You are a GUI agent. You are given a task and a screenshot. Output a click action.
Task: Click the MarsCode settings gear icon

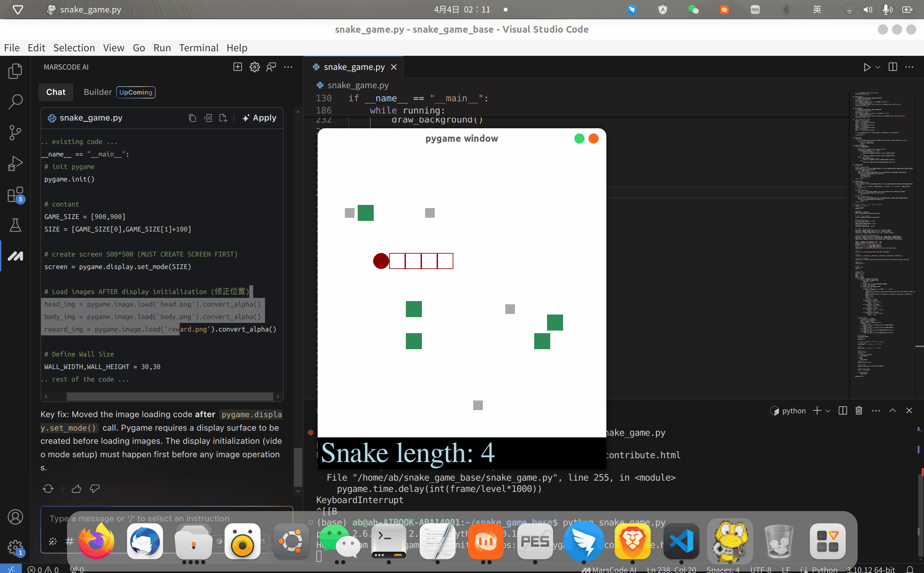[x=254, y=67]
